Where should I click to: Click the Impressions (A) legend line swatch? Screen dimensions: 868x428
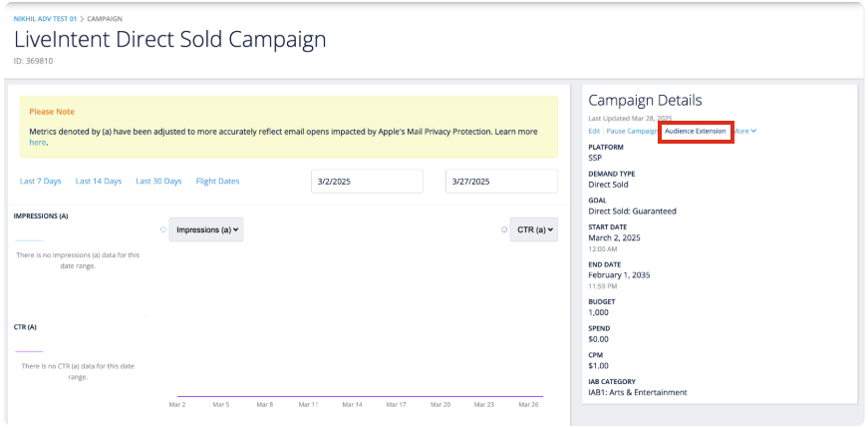coord(29,240)
